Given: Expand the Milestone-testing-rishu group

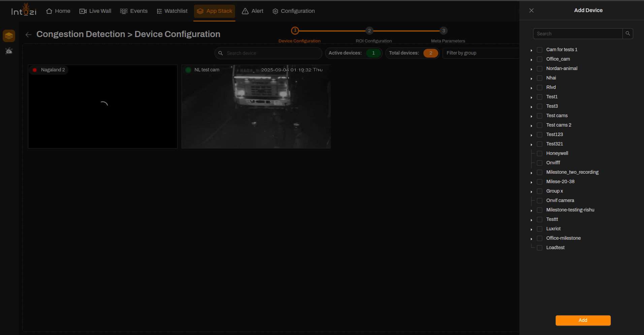Looking at the screenshot, I should [532, 210].
